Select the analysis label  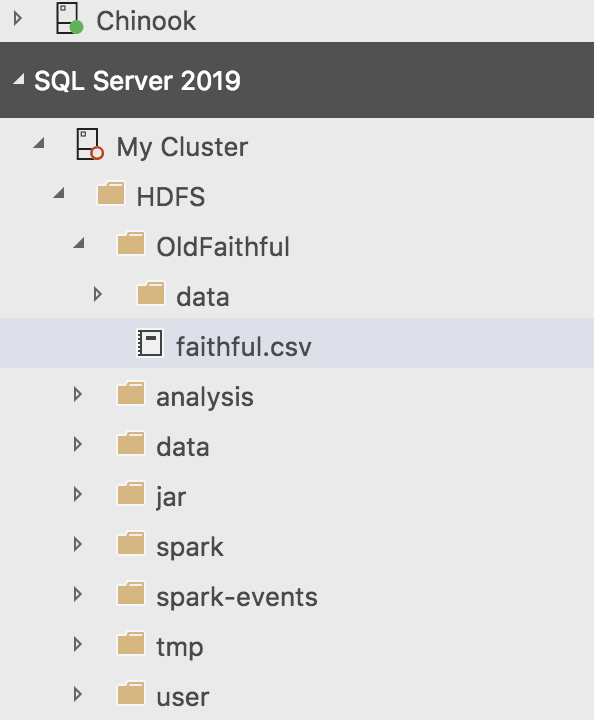pyautogui.click(x=205, y=398)
